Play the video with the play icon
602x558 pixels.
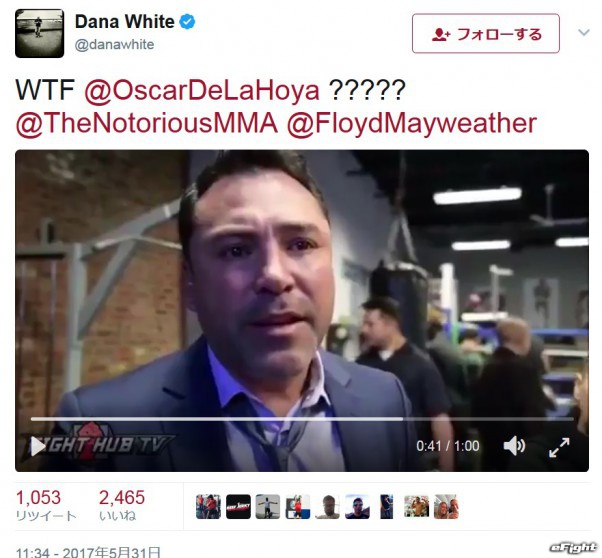pos(38,446)
